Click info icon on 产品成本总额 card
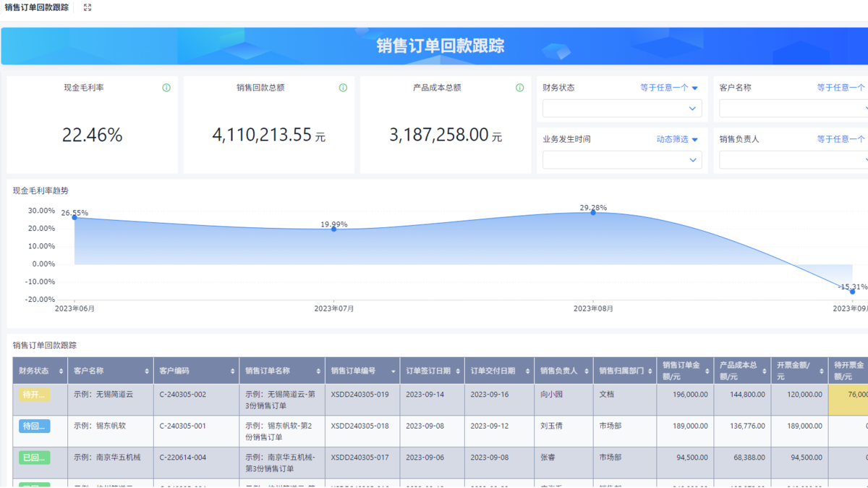 (519, 88)
